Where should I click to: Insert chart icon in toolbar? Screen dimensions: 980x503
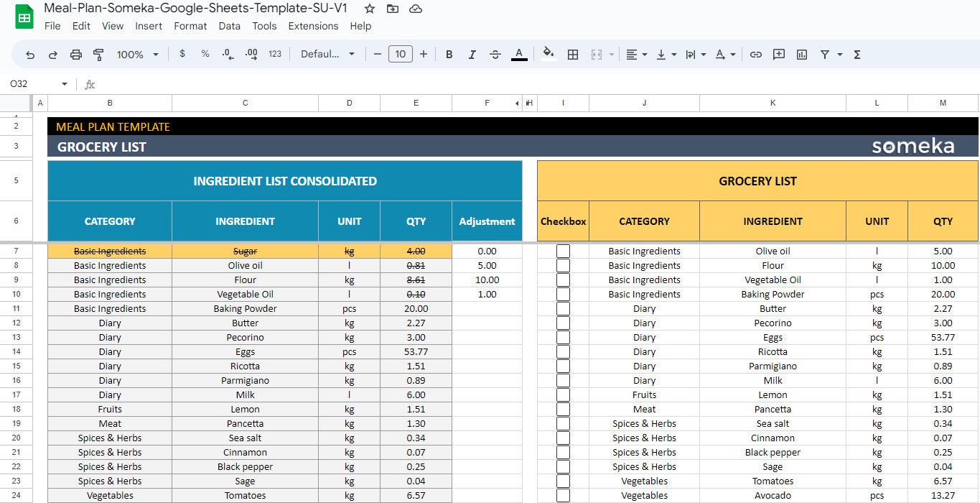point(802,54)
